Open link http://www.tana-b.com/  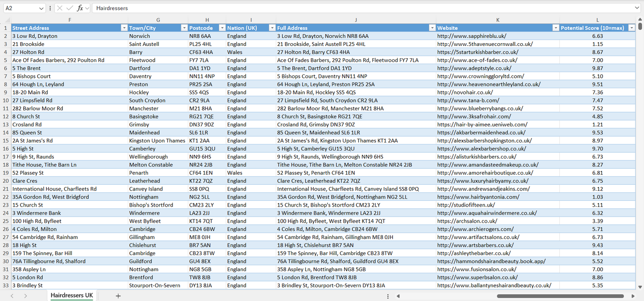tap(468, 100)
